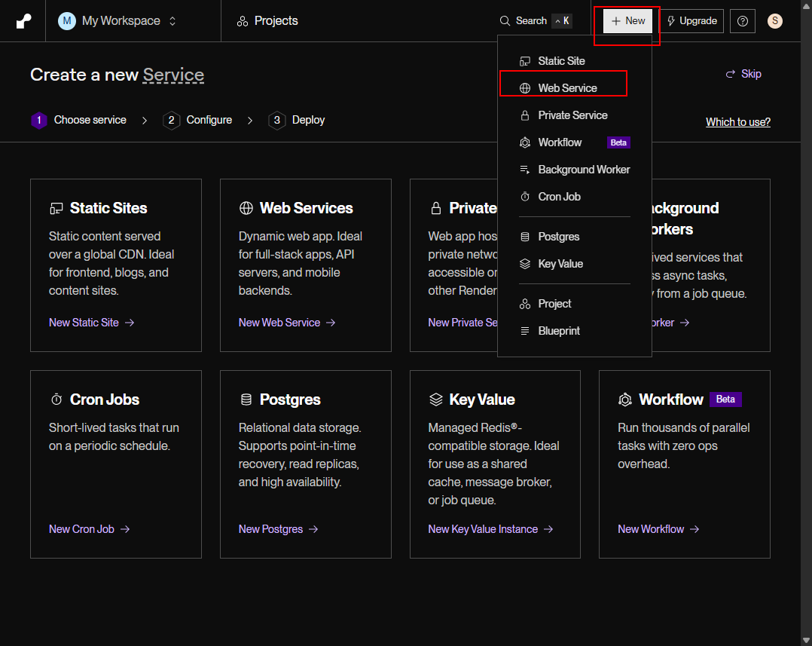The width and height of the screenshot is (812, 646).
Task: Click the workspace avatar letter M
Action: point(67,20)
